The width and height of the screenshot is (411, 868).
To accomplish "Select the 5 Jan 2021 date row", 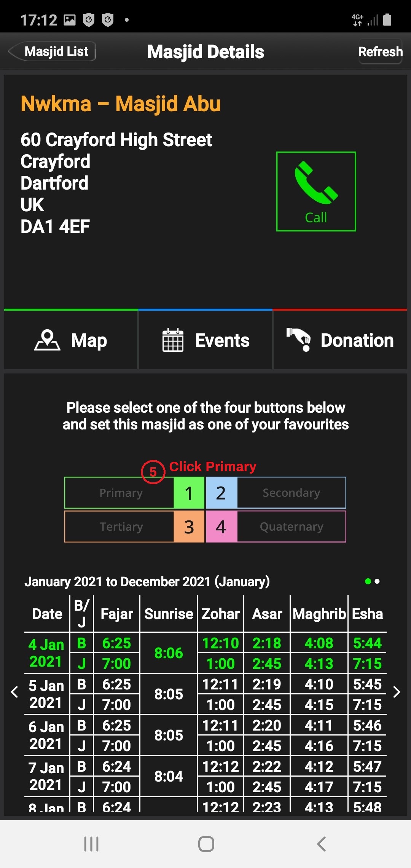I will (46, 694).
